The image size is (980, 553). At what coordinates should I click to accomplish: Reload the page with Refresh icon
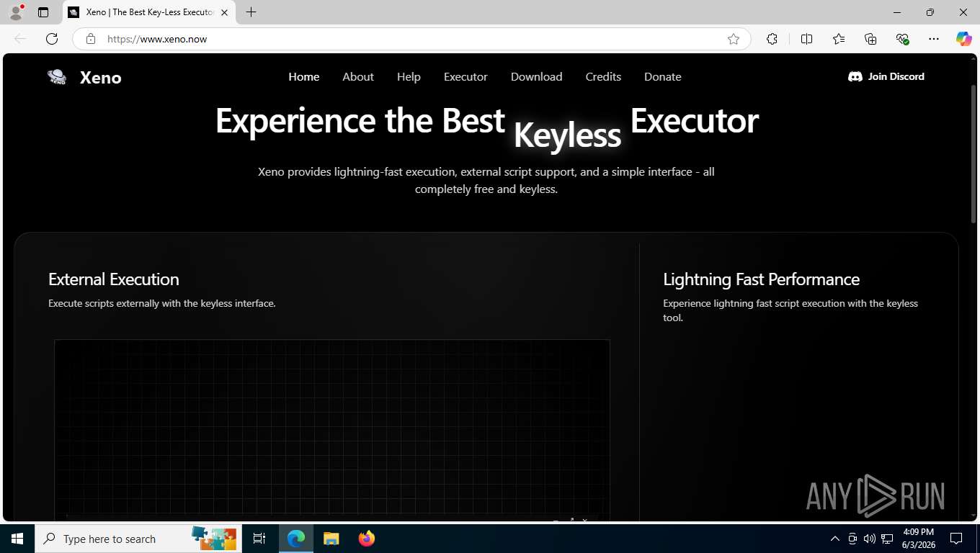point(52,39)
